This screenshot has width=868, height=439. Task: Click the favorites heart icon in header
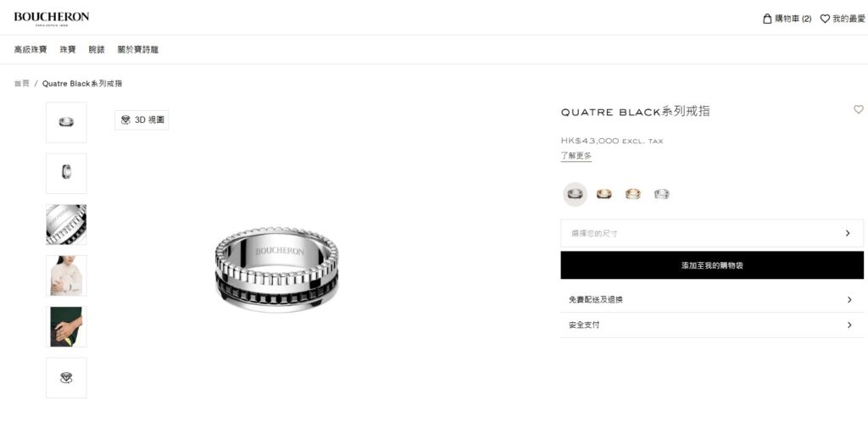(x=825, y=19)
